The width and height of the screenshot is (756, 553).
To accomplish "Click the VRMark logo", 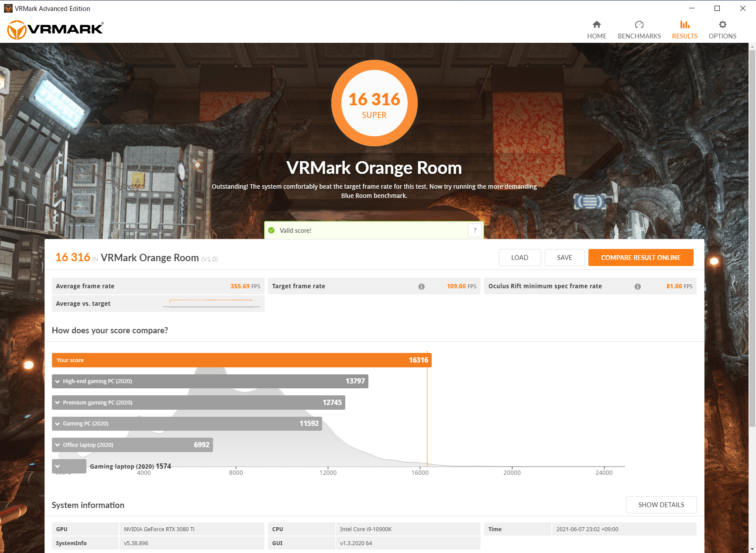I will [x=55, y=30].
